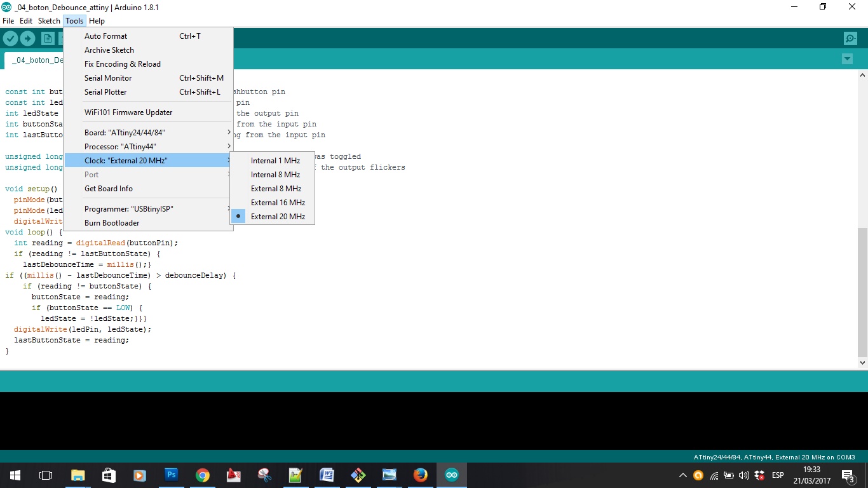Open the Windows Store taskbar icon

click(x=109, y=475)
